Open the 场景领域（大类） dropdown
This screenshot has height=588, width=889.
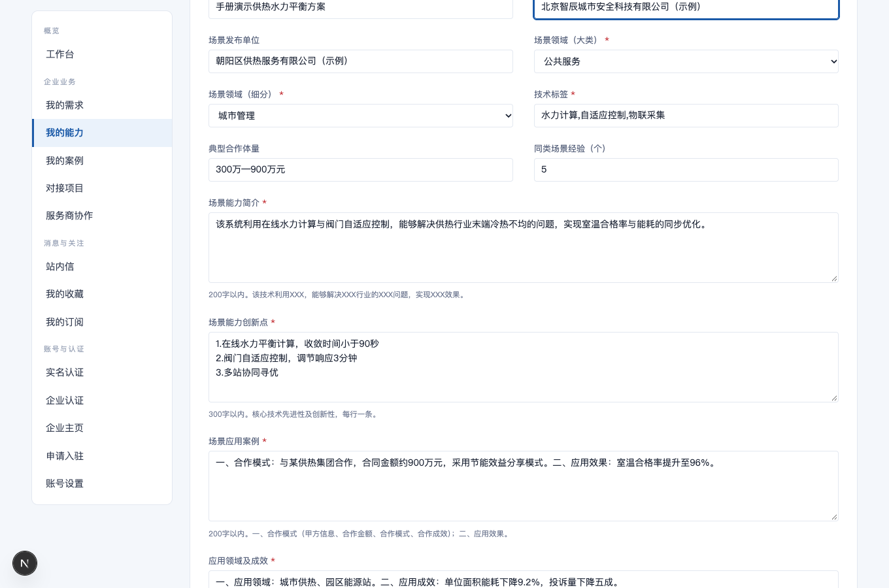[686, 61]
